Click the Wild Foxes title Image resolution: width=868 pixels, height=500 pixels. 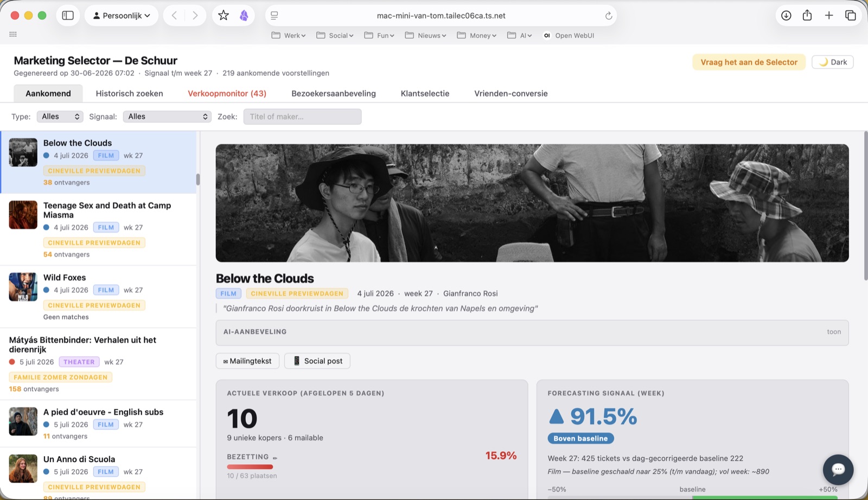(65, 278)
